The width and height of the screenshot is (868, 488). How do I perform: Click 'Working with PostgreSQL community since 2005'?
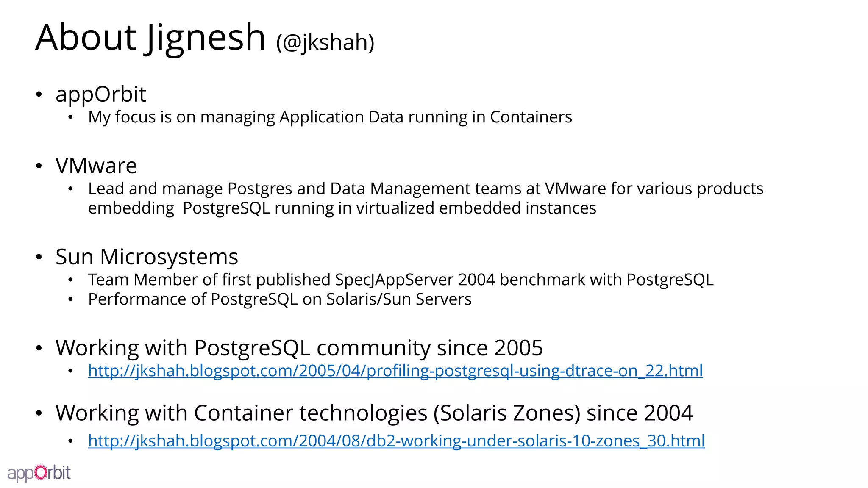299,348
